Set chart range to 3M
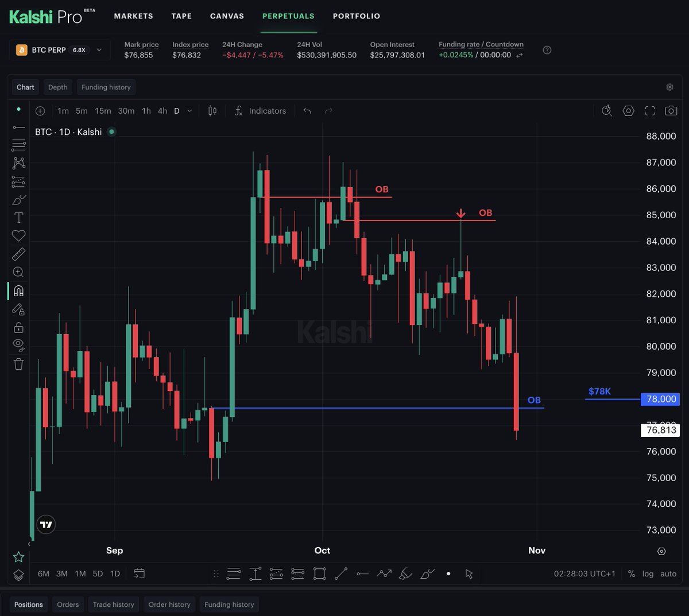This screenshot has width=689, height=616. [62, 574]
